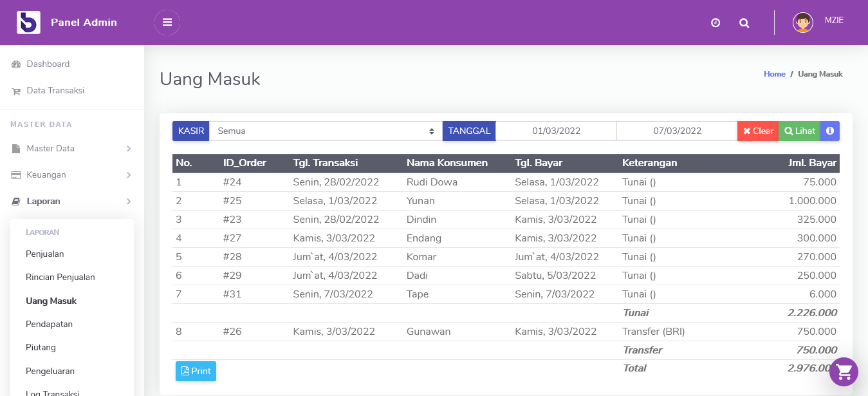Click the MZIE user avatar
The image size is (868, 396).
pyautogui.click(x=803, y=23)
